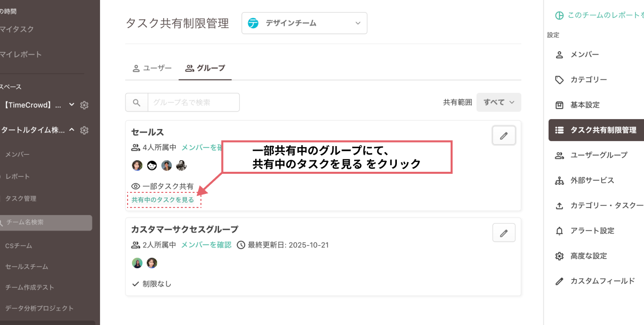Select the グループ tab
644x325 pixels.
(205, 68)
